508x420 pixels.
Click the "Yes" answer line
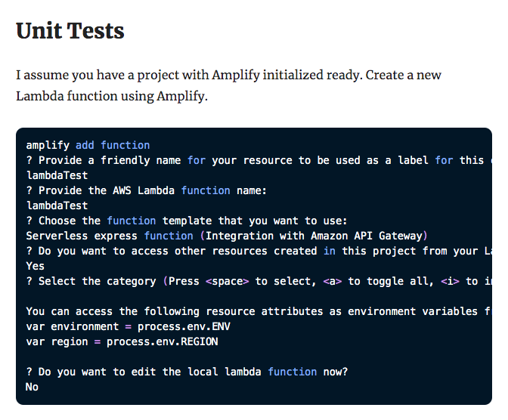35,266
